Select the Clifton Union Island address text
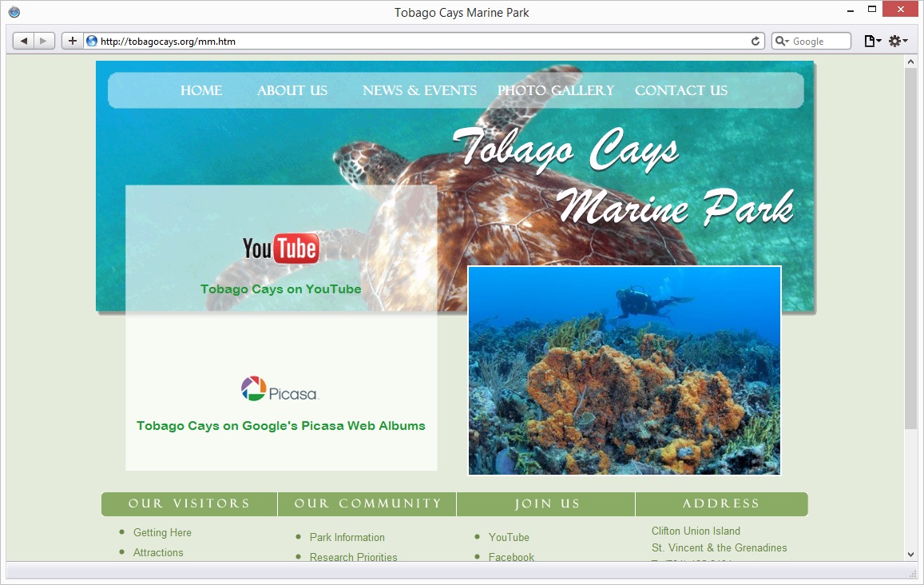Viewport: 924px width, 585px height. [696, 531]
